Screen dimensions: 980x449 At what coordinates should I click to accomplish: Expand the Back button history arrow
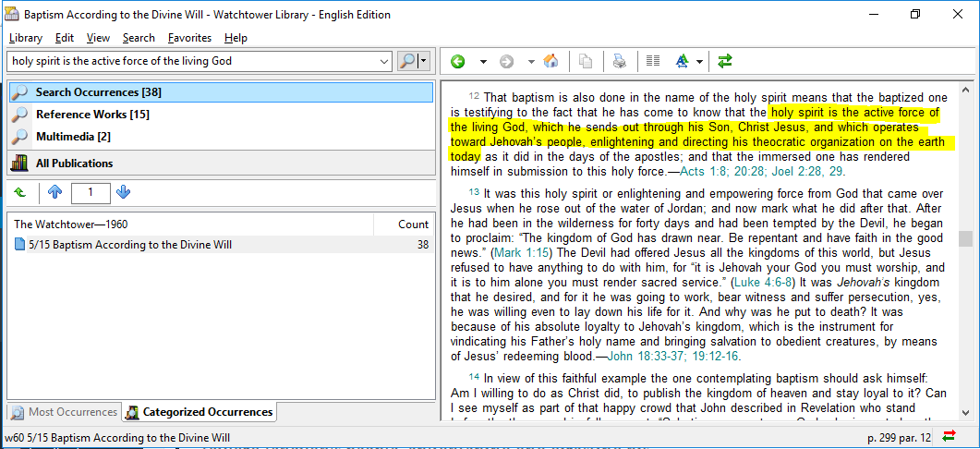(x=482, y=62)
